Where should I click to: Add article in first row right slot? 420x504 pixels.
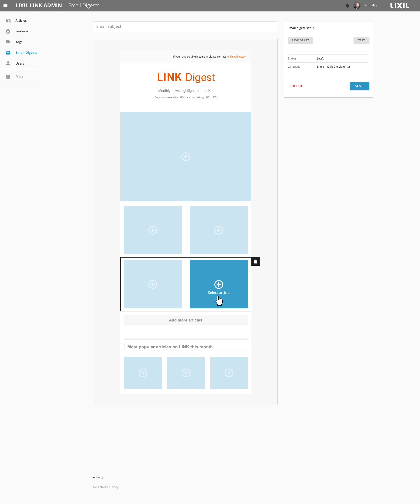219,230
